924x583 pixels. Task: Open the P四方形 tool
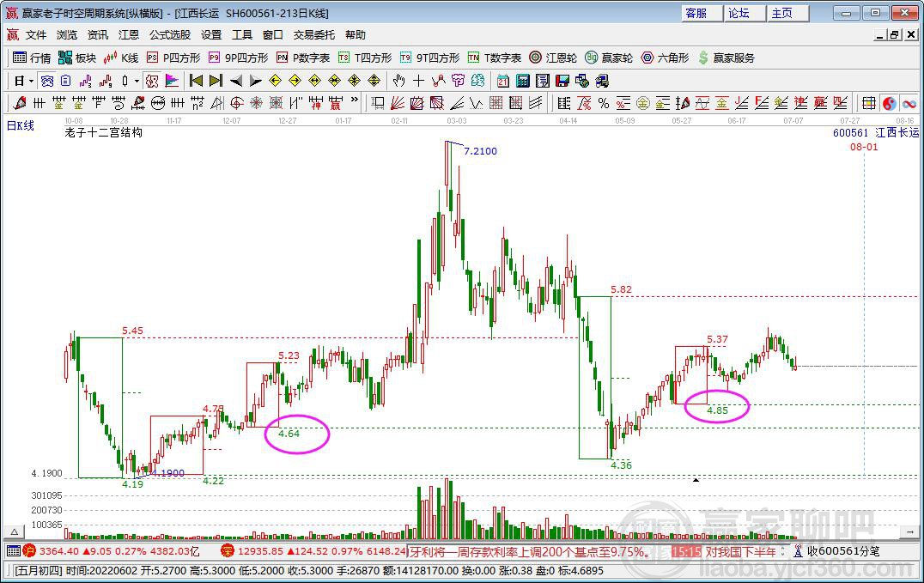[x=173, y=58]
